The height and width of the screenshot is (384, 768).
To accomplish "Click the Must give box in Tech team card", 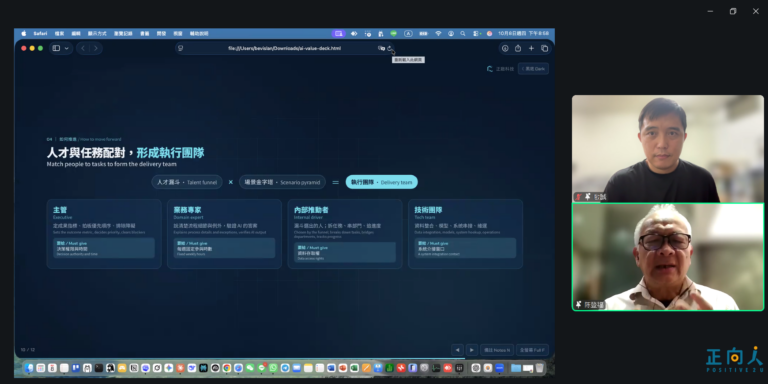I will (465, 248).
